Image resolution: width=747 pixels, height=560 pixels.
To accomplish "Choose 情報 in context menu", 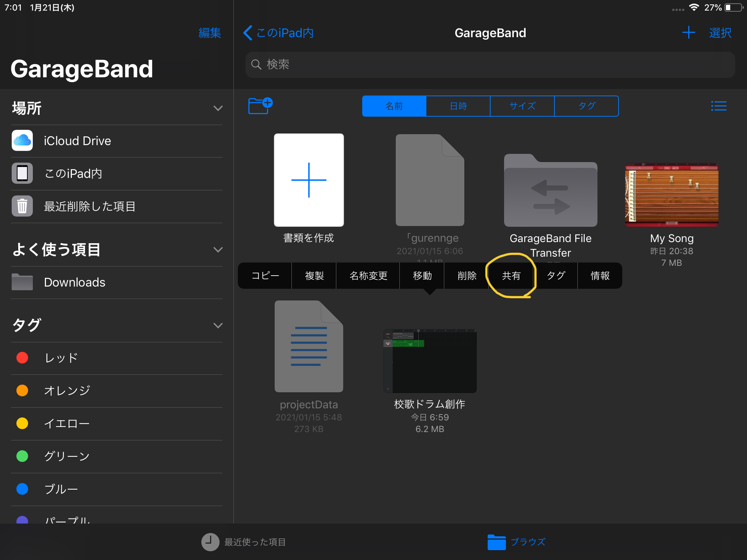I will (x=600, y=276).
